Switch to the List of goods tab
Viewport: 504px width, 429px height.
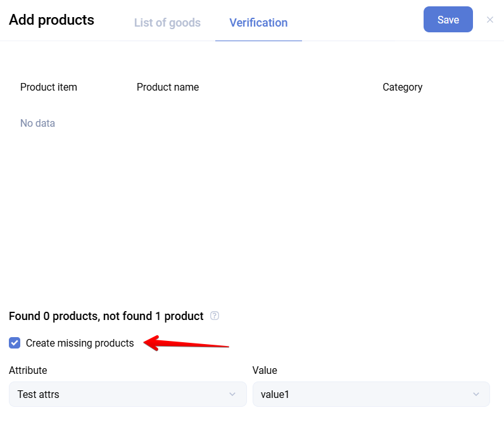tap(167, 23)
